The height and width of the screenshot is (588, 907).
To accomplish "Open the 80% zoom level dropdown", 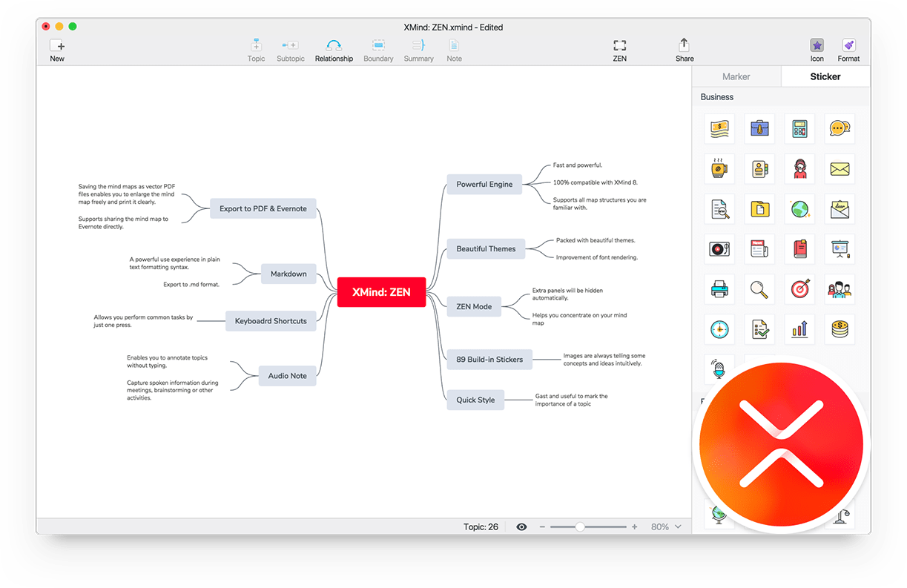I will click(666, 526).
